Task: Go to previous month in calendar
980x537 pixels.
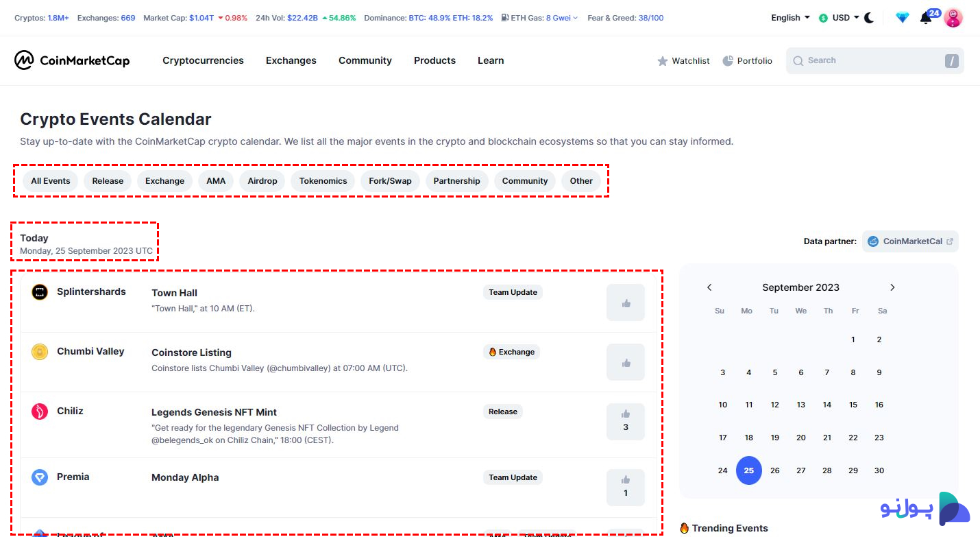Action: click(709, 287)
